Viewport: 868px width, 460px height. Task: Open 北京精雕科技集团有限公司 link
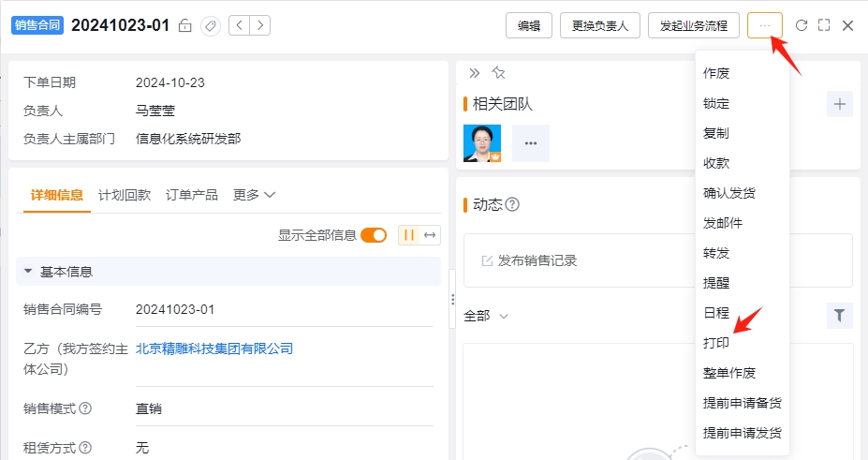214,349
